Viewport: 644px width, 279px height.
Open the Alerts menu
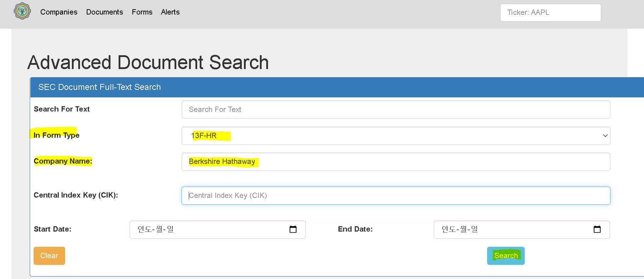tap(170, 12)
